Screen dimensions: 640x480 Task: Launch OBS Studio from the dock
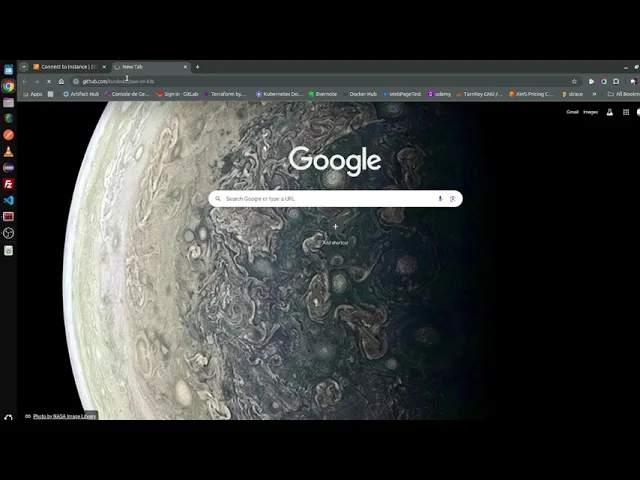pos(9,233)
